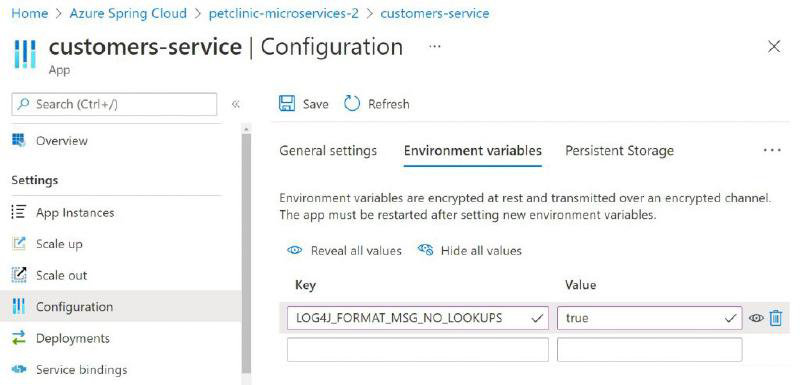
Task: Click the Configuration bars icon in the sidebar
Action: [x=18, y=306]
